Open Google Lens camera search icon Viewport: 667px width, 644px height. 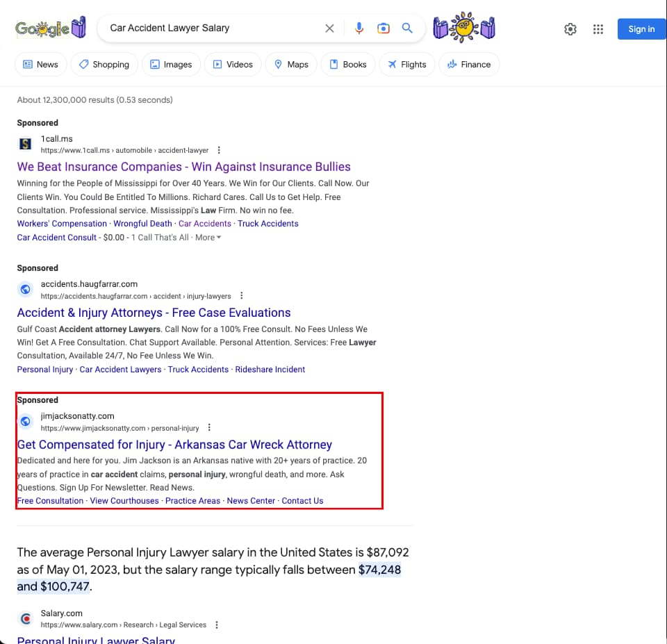[384, 28]
